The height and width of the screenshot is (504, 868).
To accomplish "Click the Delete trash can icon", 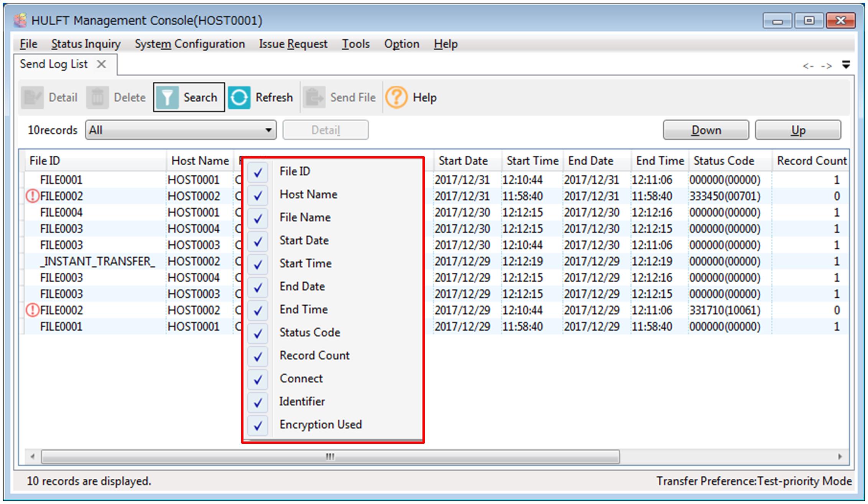I will pos(97,97).
